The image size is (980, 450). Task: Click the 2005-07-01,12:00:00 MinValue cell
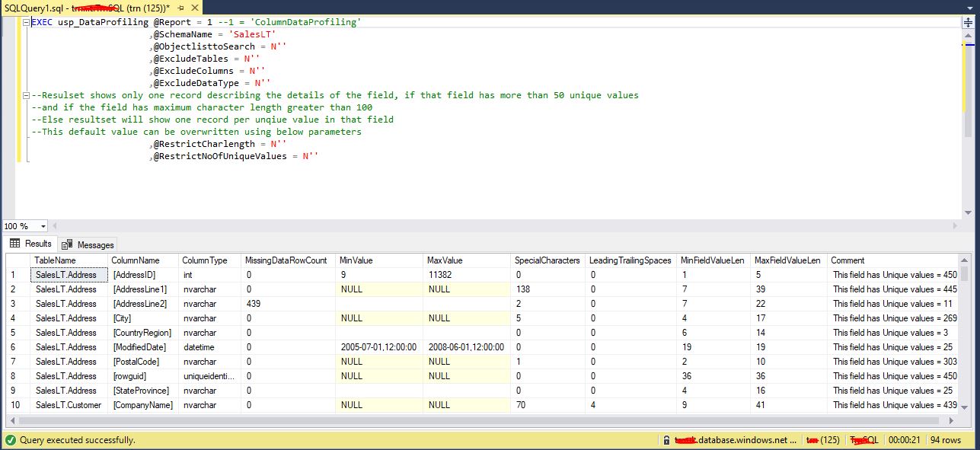click(x=379, y=347)
